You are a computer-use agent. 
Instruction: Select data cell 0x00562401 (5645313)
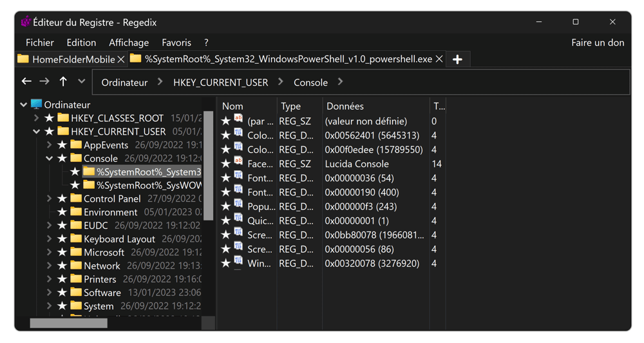pos(372,135)
